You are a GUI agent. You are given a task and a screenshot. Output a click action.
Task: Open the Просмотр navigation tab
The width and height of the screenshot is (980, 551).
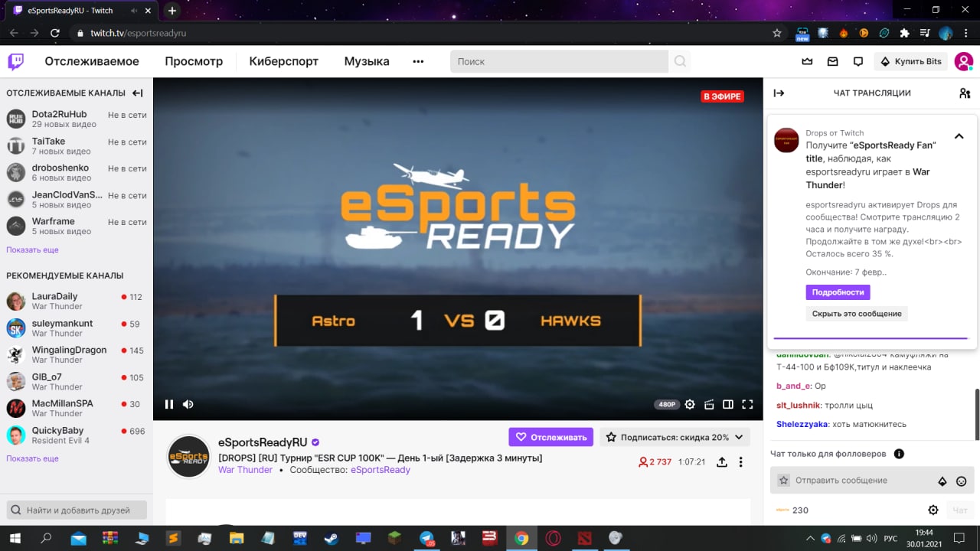[x=194, y=61]
